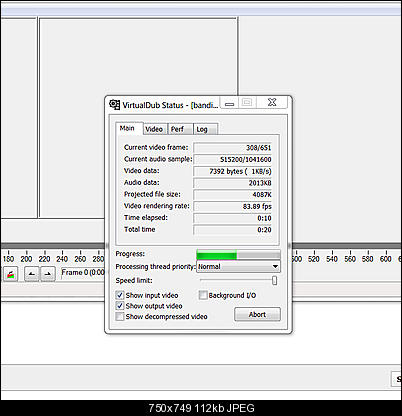Screen dimensions: 402x416
Task: Toggle Show output video checkbox
Action: pyautogui.click(x=120, y=306)
